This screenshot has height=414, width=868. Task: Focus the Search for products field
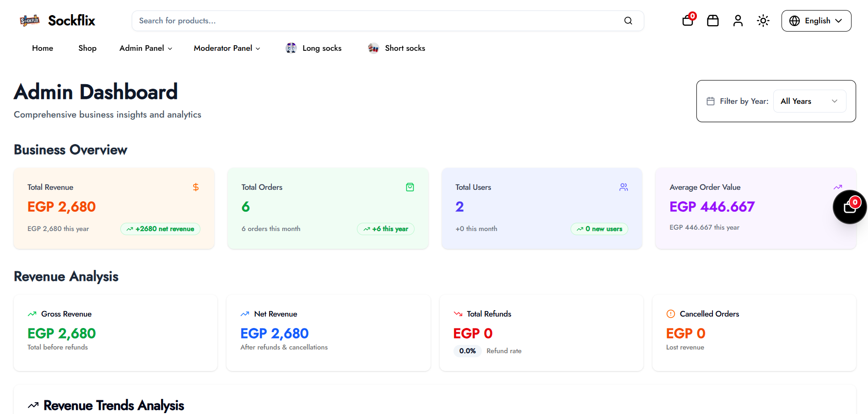[x=388, y=21]
